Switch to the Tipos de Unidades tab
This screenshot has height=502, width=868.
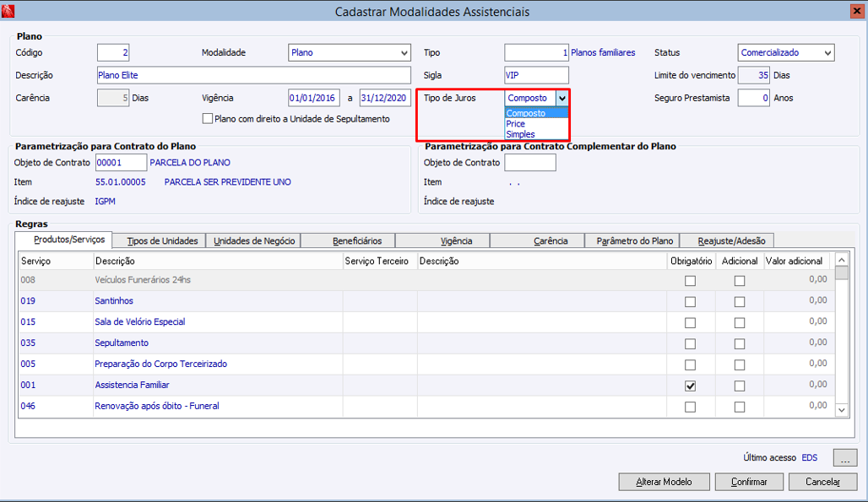[x=161, y=240]
